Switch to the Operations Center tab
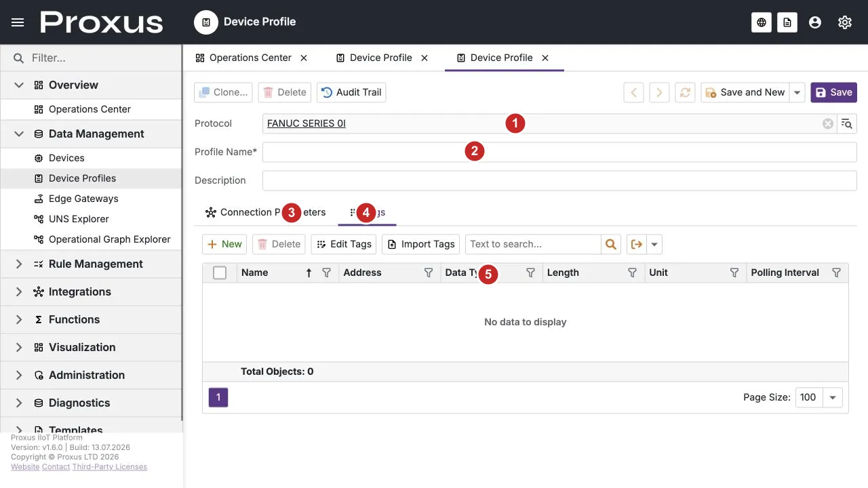This screenshot has height=488, width=868. pyautogui.click(x=243, y=58)
